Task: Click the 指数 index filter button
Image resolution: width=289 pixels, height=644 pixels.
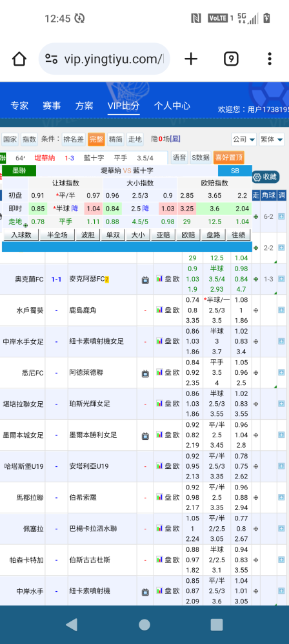Action: (29, 139)
